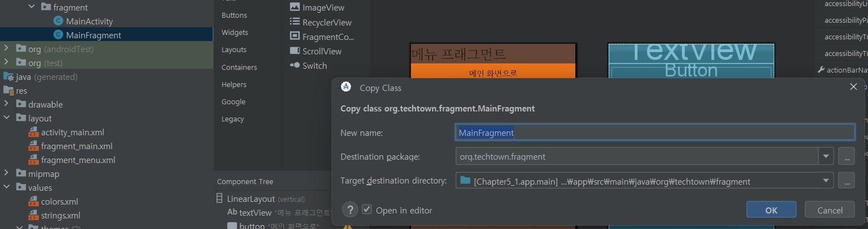Choose ScrollView from the palette
Screen dimensions: 868x229
(x=322, y=51)
